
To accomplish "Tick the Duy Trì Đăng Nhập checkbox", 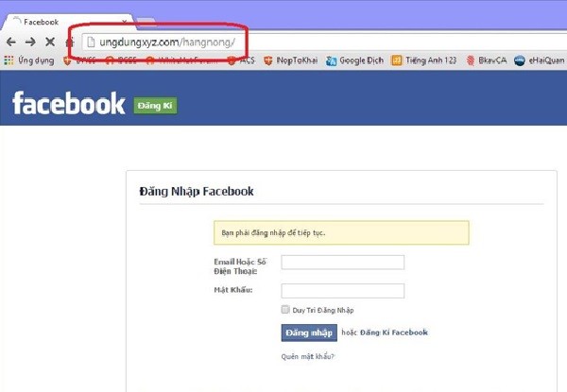I will [285, 310].
